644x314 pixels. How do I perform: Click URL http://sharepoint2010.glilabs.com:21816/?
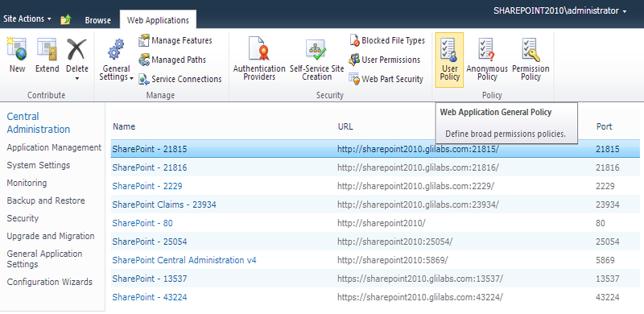click(418, 167)
